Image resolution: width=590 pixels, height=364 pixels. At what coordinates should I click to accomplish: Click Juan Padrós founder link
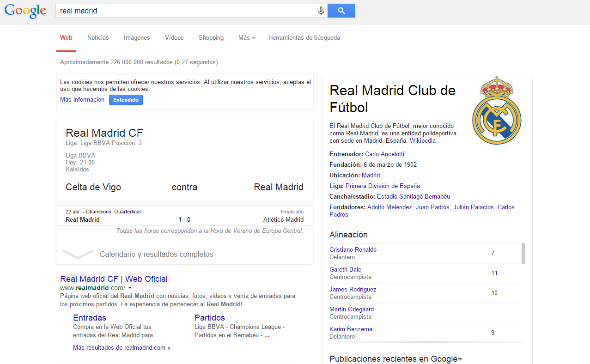coord(432,207)
